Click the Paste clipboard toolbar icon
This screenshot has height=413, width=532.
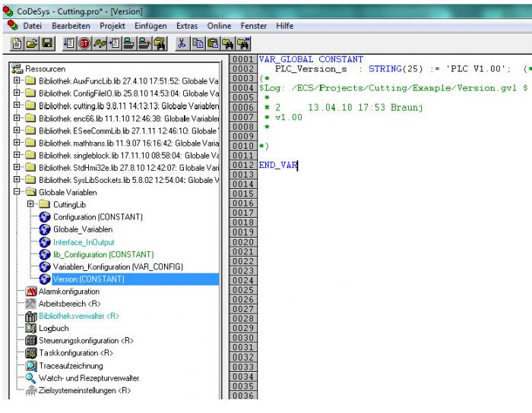(214, 44)
